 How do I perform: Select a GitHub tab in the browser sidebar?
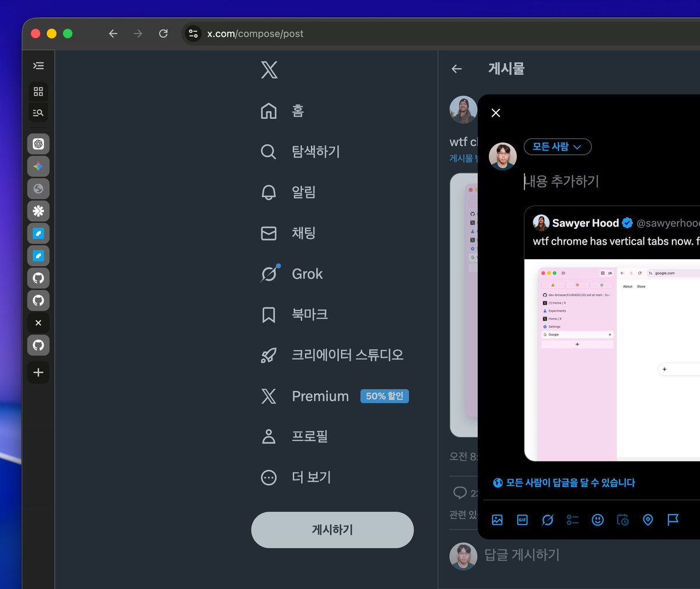coord(38,278)
